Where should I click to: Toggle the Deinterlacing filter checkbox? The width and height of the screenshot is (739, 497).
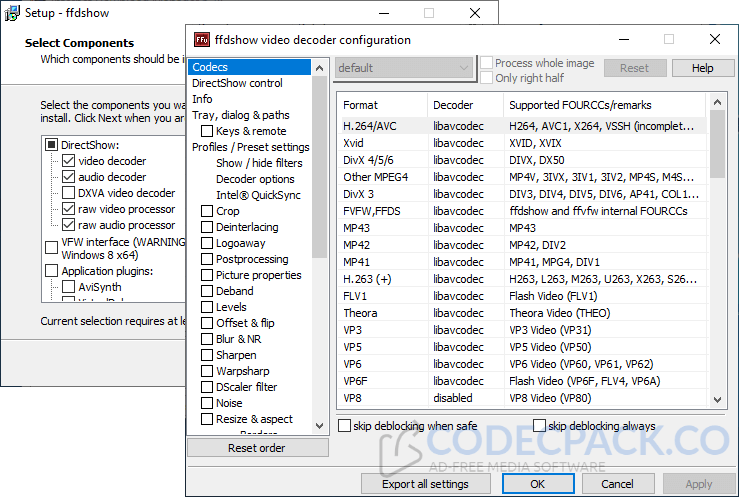click(207, 227)
